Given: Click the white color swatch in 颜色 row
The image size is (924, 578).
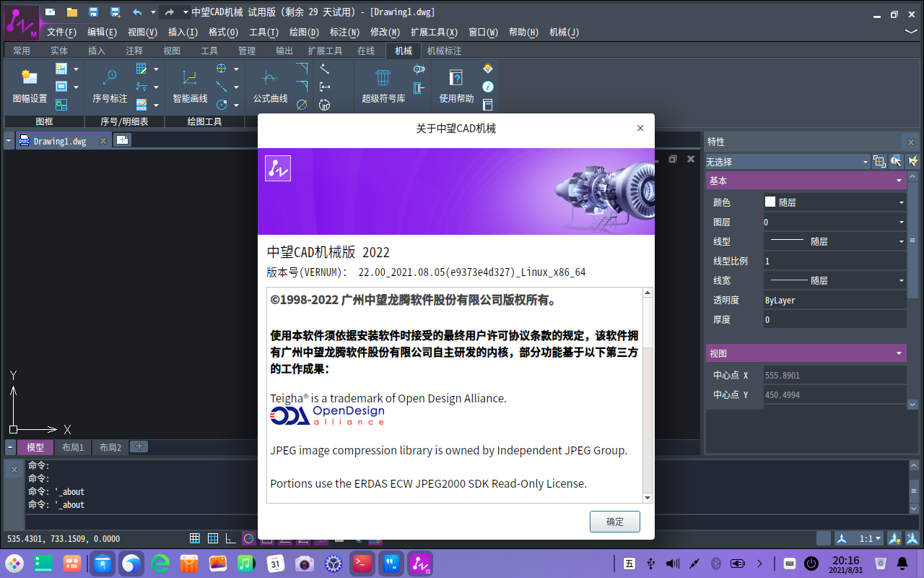Looking at the screenshot, I should pyautogui.click(x=770, y=202).
